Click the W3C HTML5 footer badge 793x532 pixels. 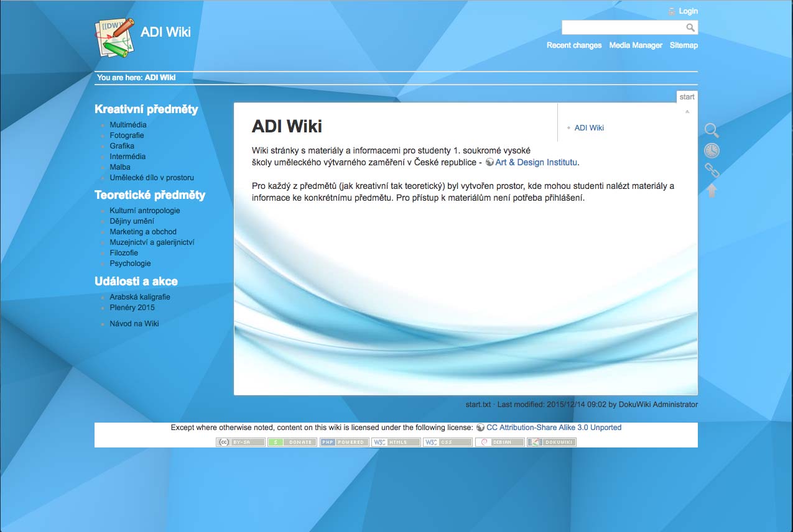coord(396,443)
